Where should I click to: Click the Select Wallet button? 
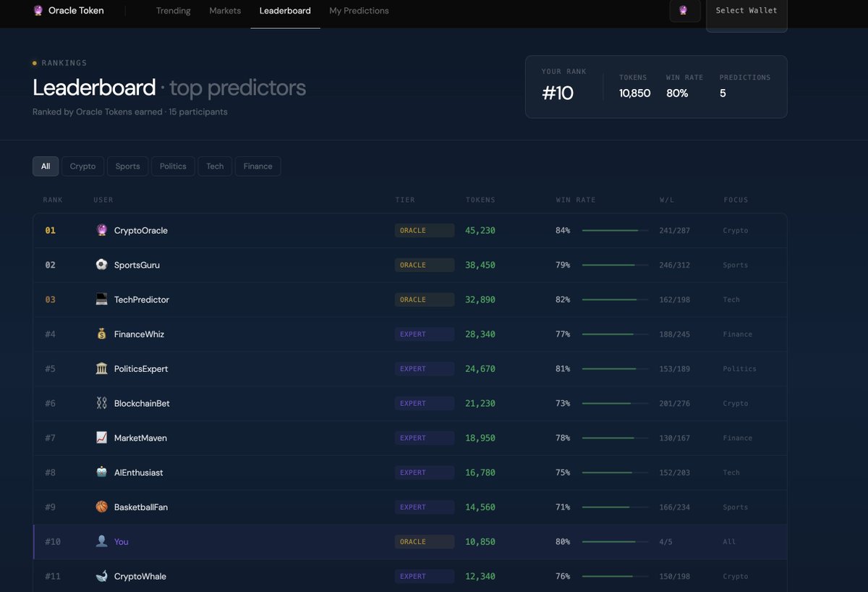coord(746,11)
